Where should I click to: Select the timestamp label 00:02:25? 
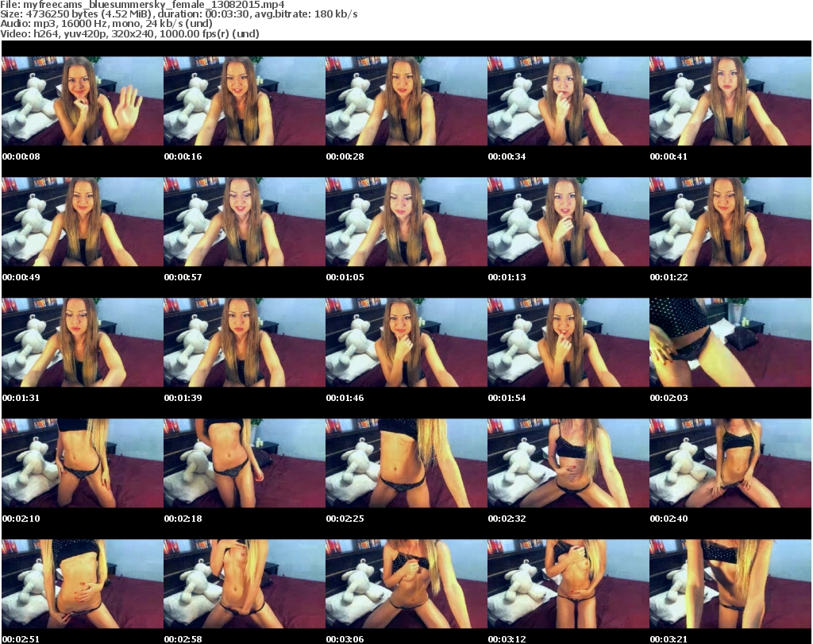[345, 519]
